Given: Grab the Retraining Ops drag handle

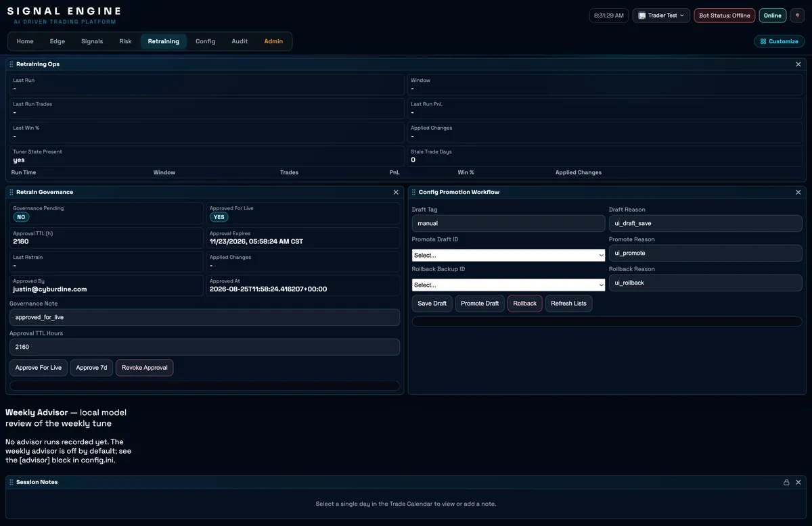Looking at the screenshot, I should point(12,64).
